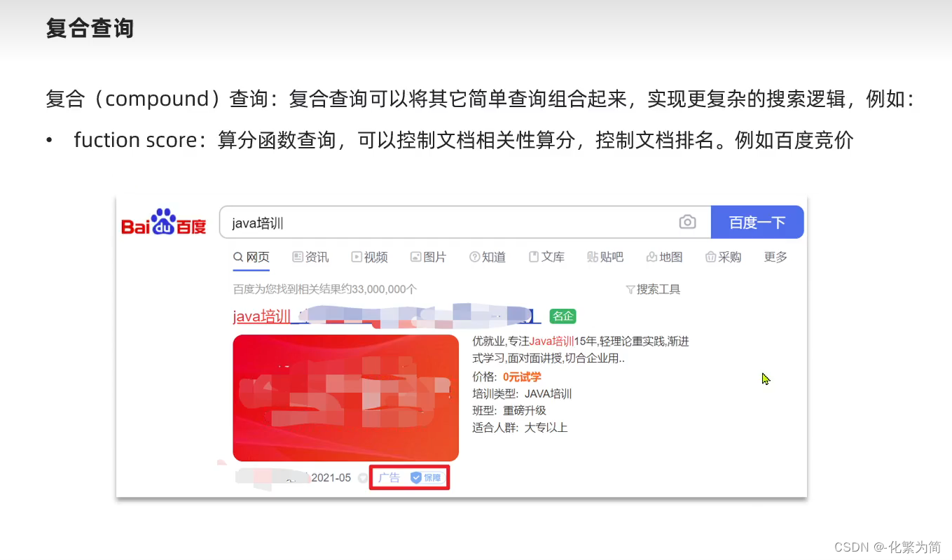Open the 贴吧 tab

[605, 258]
